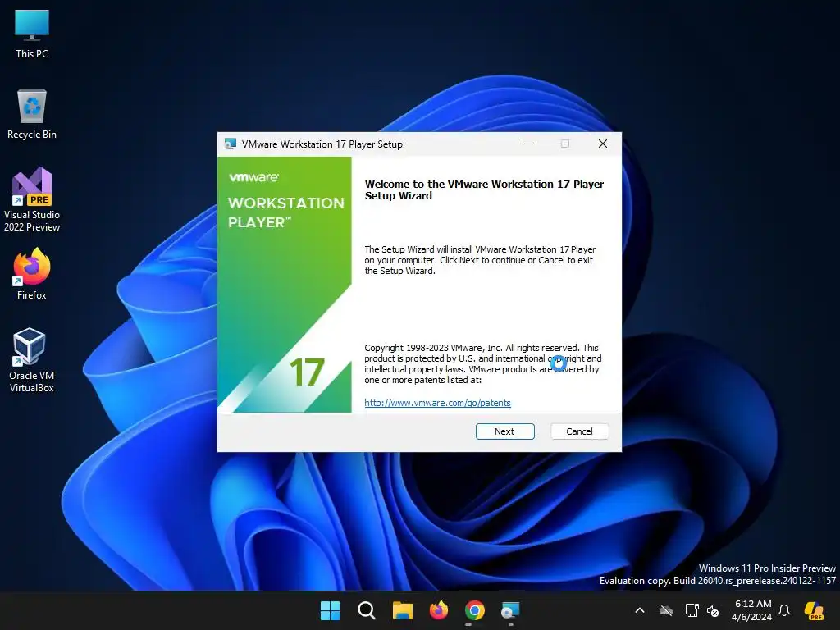Select Visual Studio 2022 Preview shortcut
The image size is (840, 630).
(32, 200)
